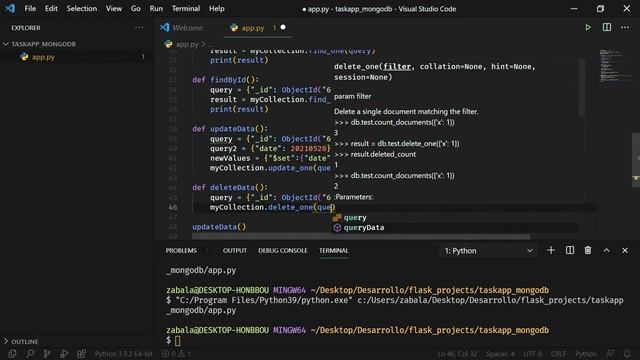
Task: Open the Edit menu
Action: 51,8
